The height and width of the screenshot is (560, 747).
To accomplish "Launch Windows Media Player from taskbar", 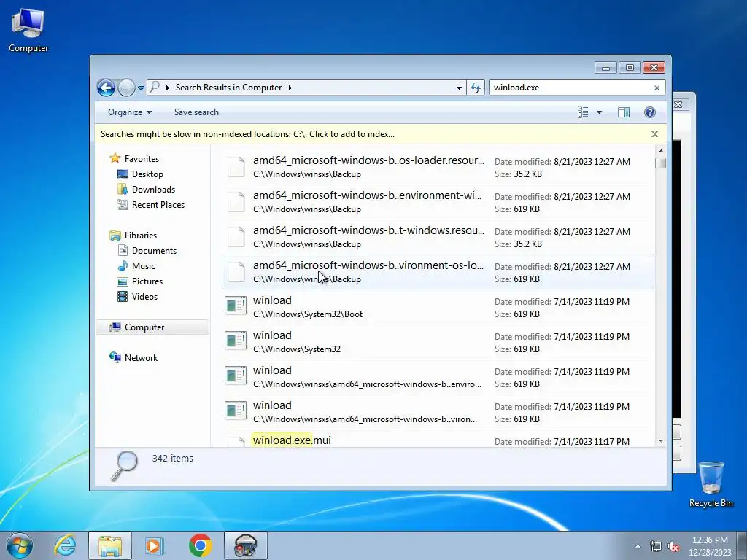I will [155, 545].
